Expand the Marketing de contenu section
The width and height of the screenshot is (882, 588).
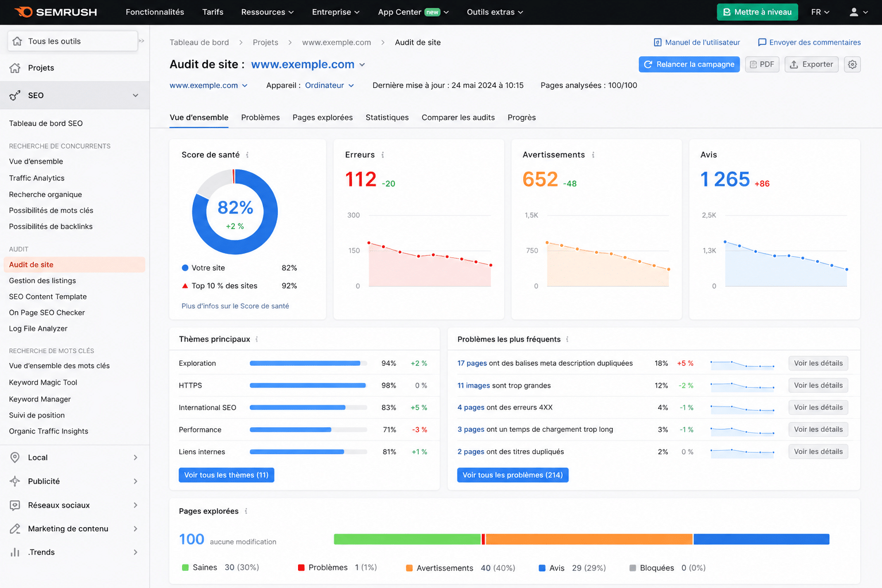(x=136, y=529)
